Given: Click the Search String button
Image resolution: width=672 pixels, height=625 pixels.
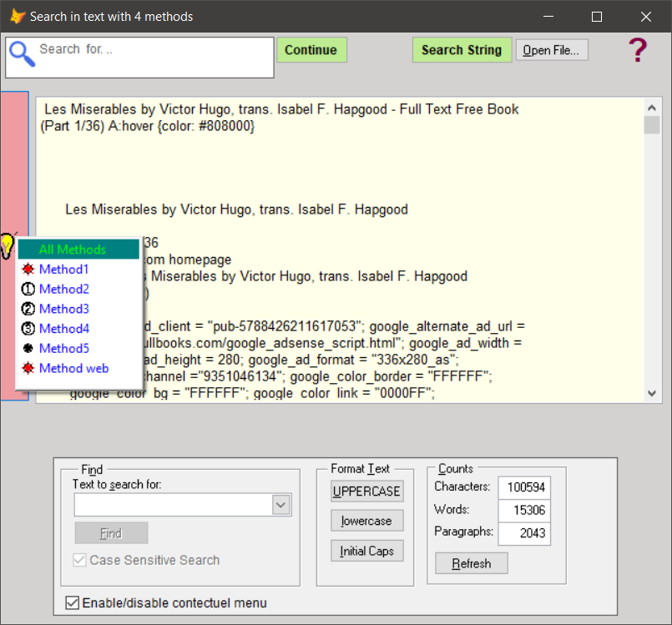Looking at the screenshot, I should (462, 50).
